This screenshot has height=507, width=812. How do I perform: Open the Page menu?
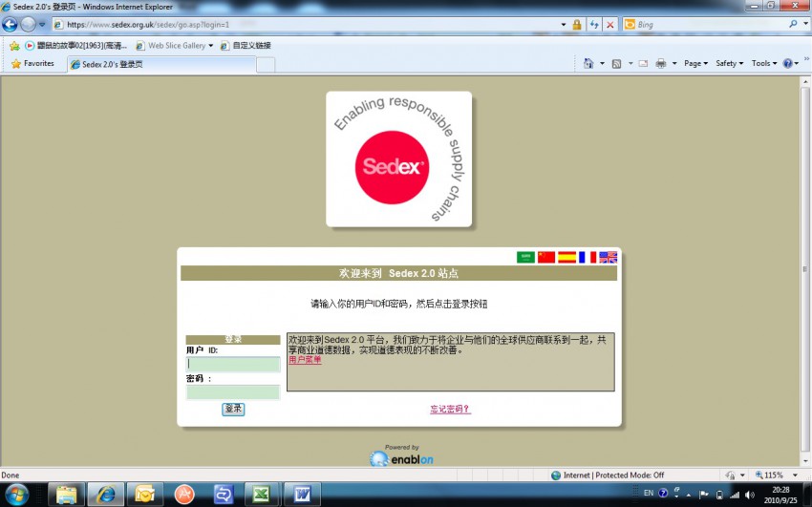(x=695, y=63)
